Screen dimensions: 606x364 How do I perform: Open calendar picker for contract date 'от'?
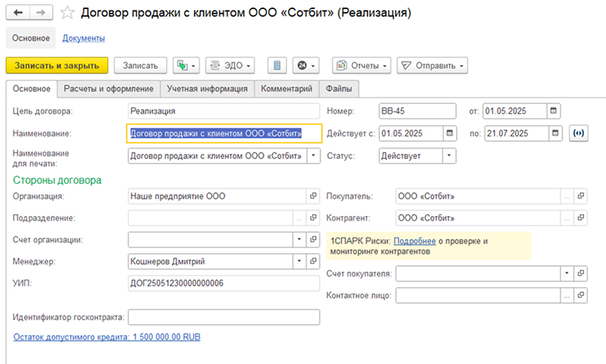(x=554, y=111)
